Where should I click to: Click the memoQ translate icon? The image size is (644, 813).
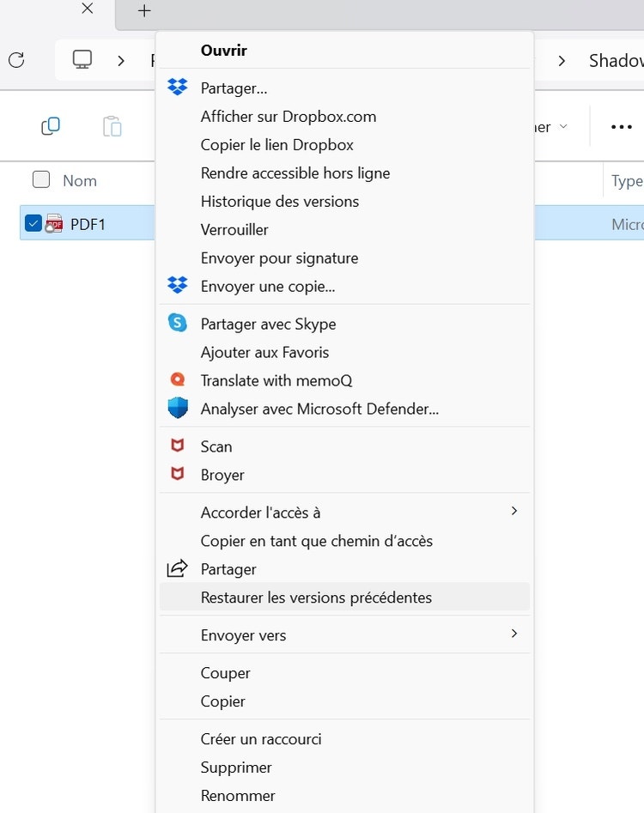[178, 379]
